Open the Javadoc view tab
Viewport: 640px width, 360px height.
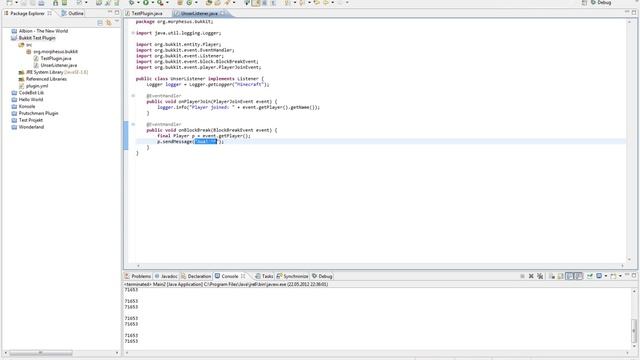(166, 276)
